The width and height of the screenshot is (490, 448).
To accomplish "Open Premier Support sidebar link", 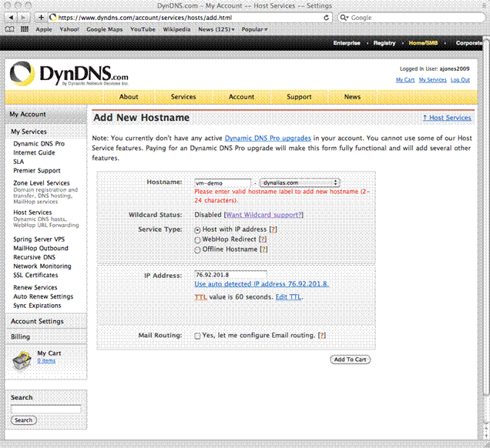I will [37, 170].
